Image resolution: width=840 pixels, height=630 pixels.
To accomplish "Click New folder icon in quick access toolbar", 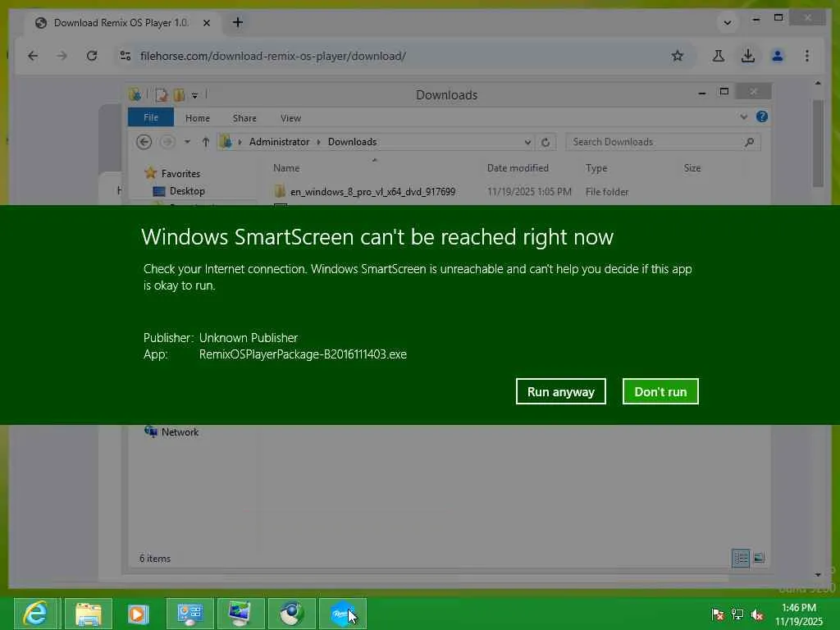I will [x=178, y=95].
